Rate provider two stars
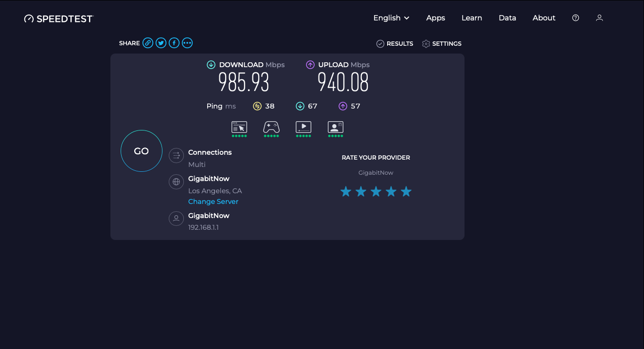Image resolution: width=644 pixels, height=349 pixels. 361,191
